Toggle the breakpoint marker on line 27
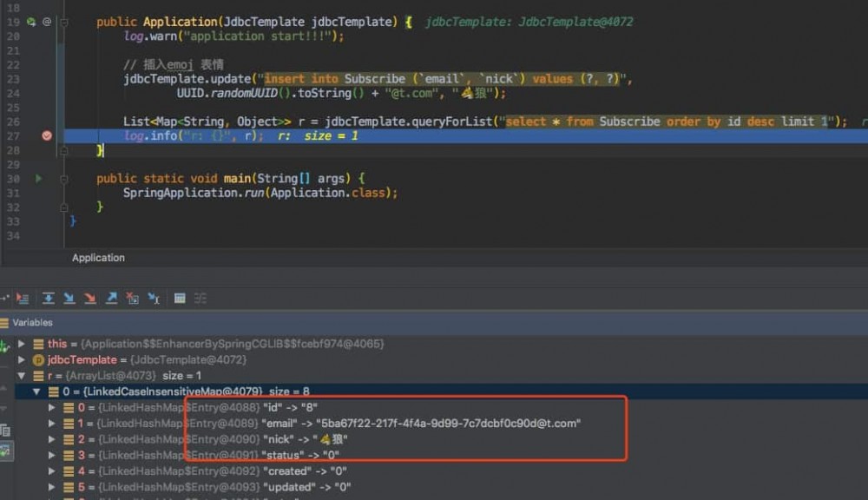 pyautogui.click(x=47, y=135)
